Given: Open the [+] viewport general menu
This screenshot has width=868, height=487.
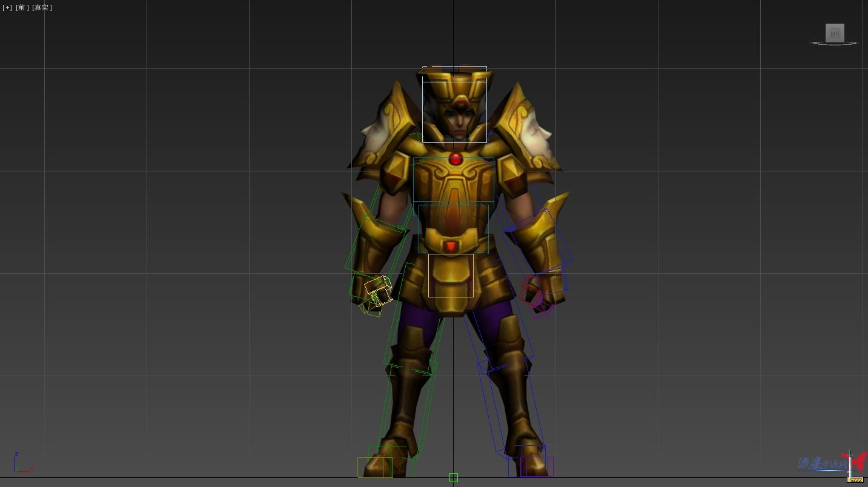Looking at the screenshot, I should tap(7, 7).
